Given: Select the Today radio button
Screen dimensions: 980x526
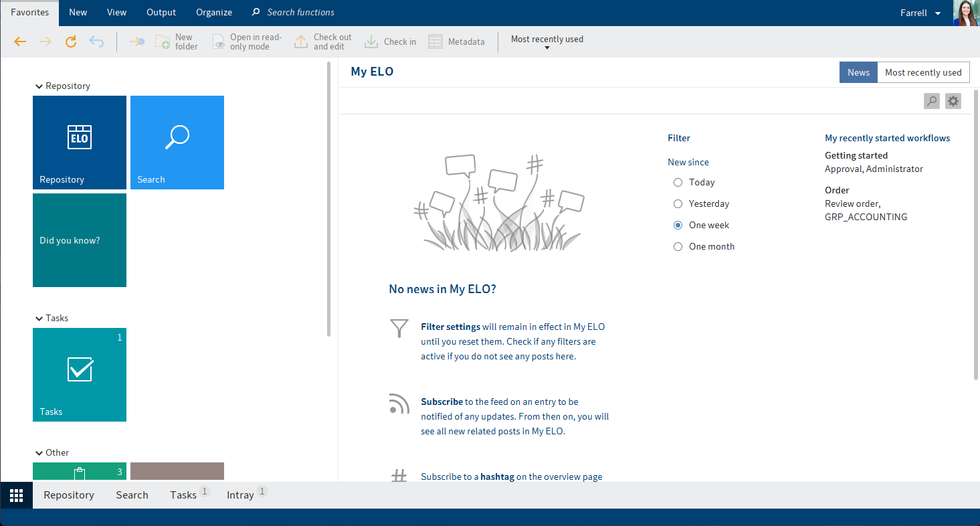Looking at the screenshot, I should click(x=678, y=182).
